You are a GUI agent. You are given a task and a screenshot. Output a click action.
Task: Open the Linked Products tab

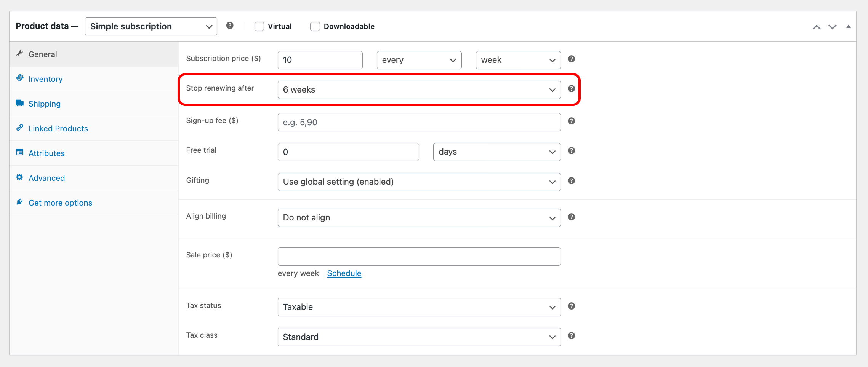[x=94, y=128]
